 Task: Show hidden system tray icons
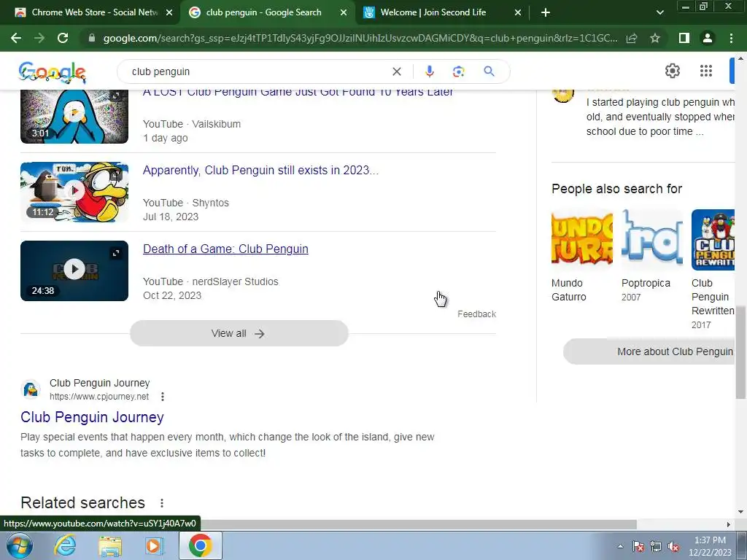(620, 546)
